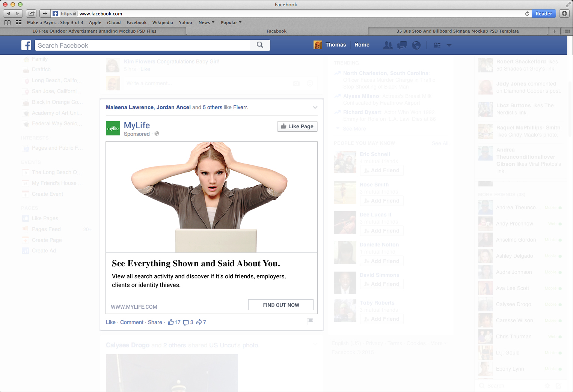Image resolution: width=573 pixels, height=392 pixels.
Task: Click the flag icon on the ad post
Action: (x=310, y=321)
